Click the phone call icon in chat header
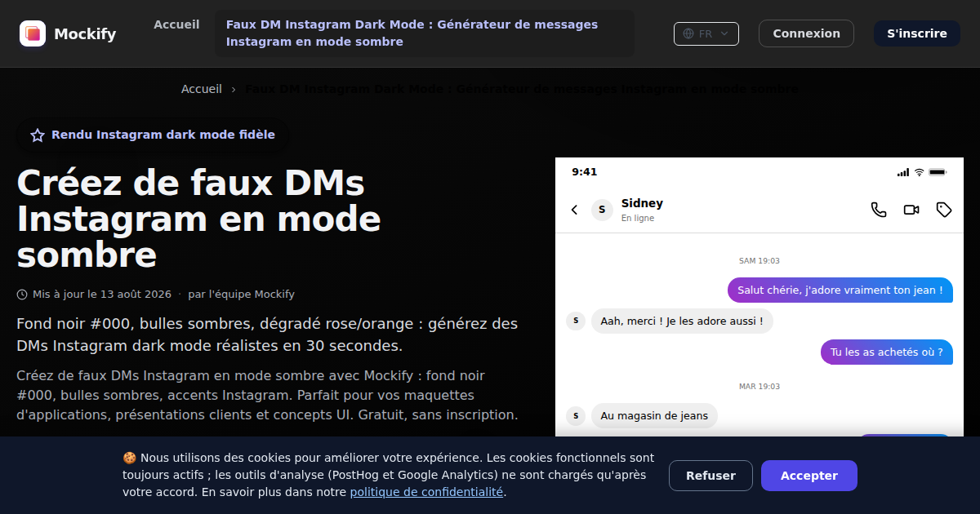The height and width of the screenshot is (514, 980). pyautogui.click(x=879, y=210)
